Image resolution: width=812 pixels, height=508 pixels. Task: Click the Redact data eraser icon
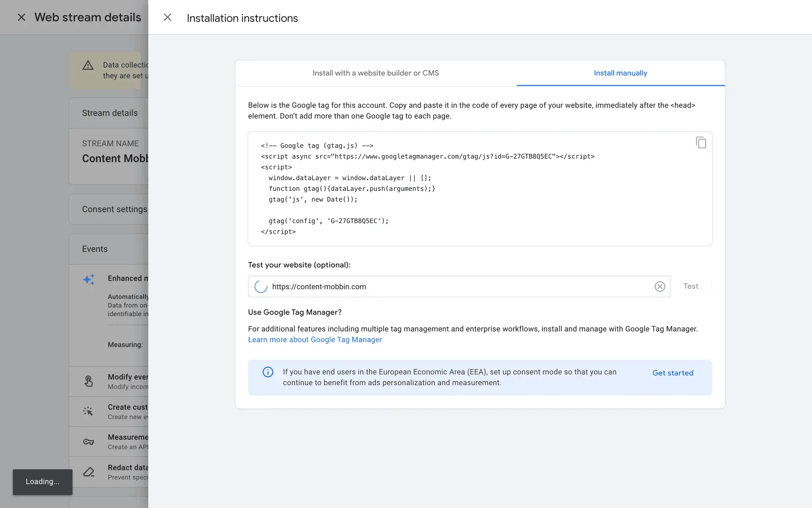click(x=88, y=472)
